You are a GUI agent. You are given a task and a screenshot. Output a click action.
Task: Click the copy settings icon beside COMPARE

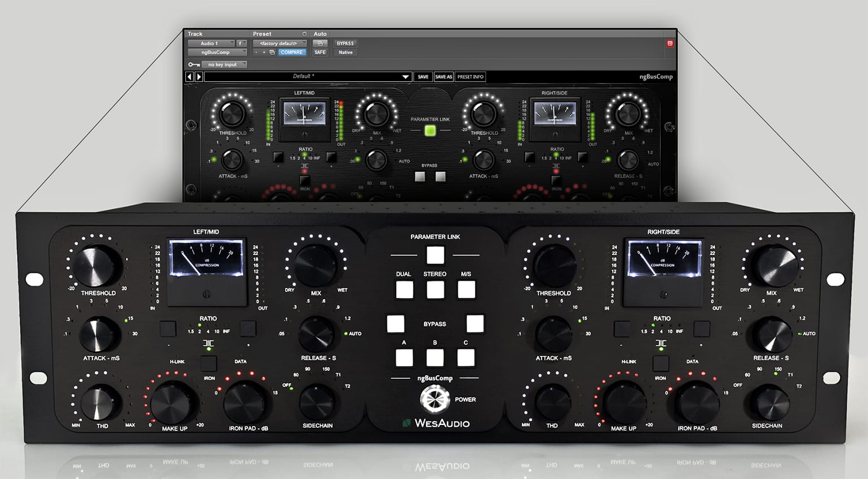(x=272, y=52)
